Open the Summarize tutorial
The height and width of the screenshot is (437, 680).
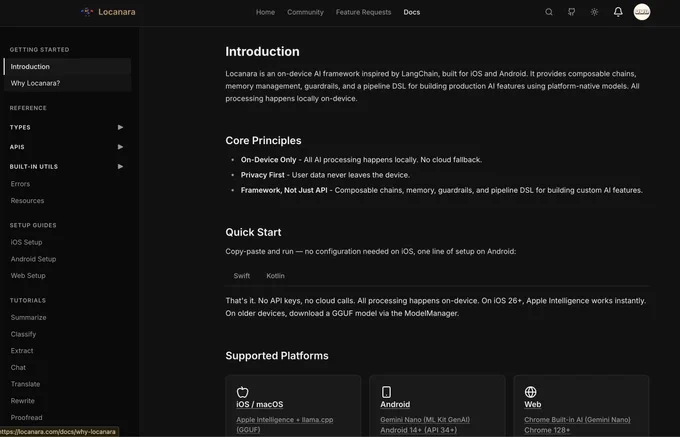click(28, 317)
